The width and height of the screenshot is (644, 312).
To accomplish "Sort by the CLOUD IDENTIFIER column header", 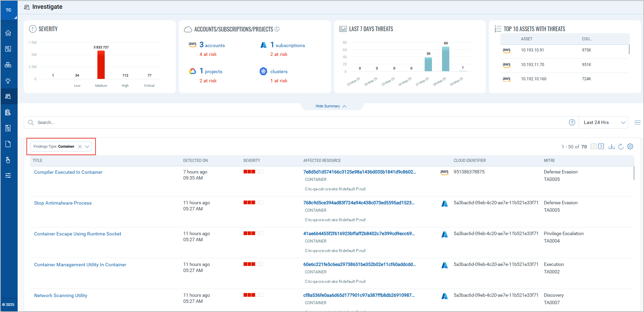I will tap(470, 161).
